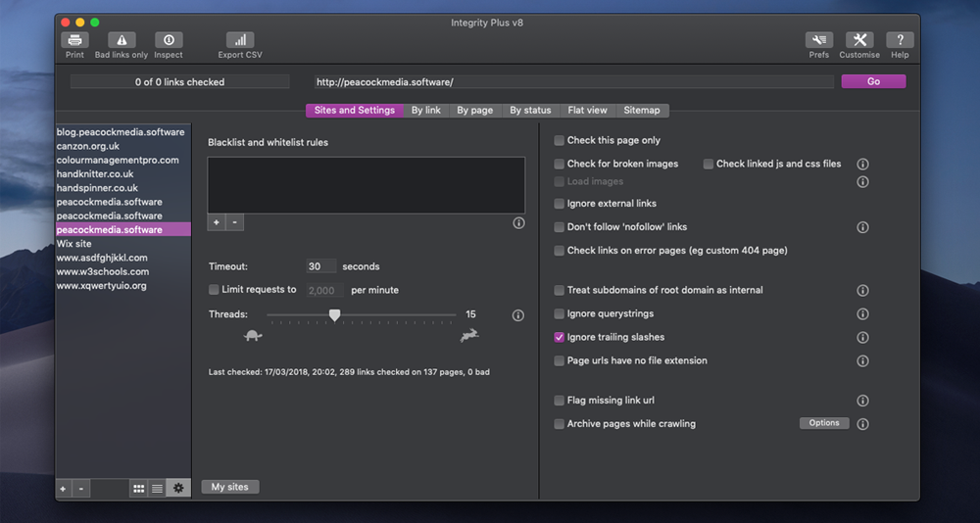Image resolution: width=980 pixels, height=523 pixels.
Task: Select handknitter.co.uk in the site list
Action: point(95,174)
